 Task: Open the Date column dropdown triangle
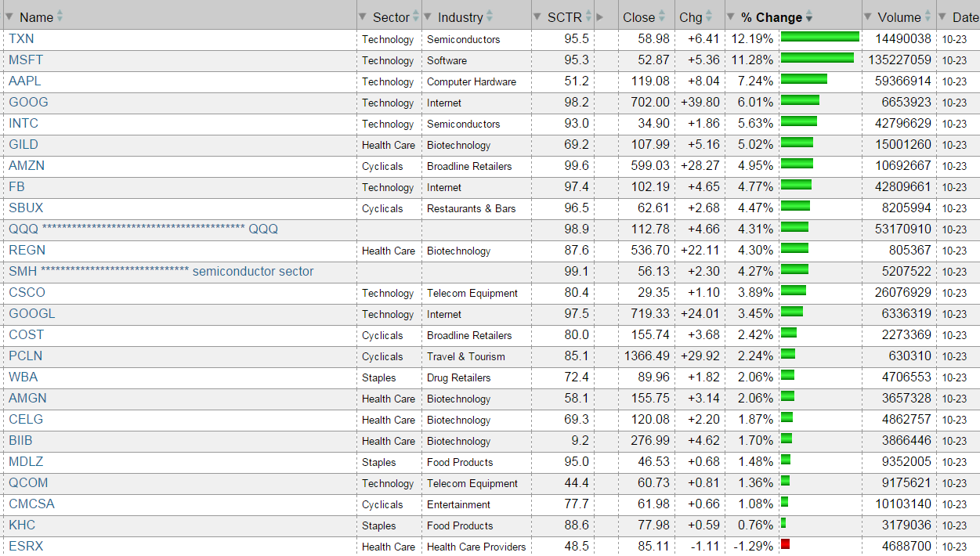[942, 17]
